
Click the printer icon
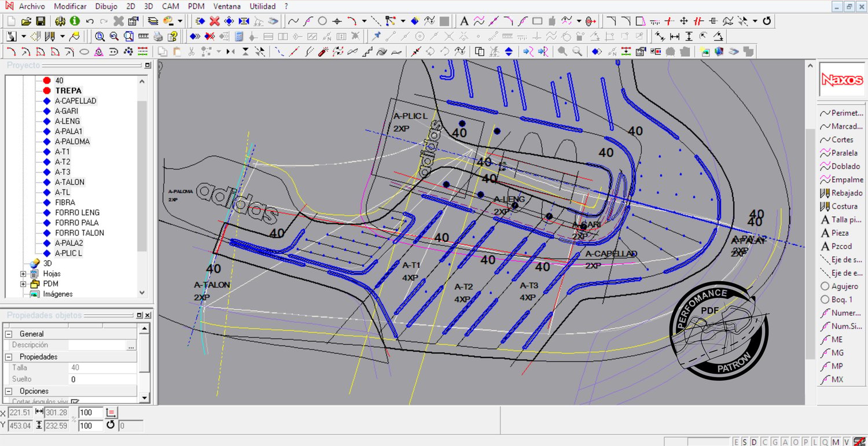[x=158, y=36]
